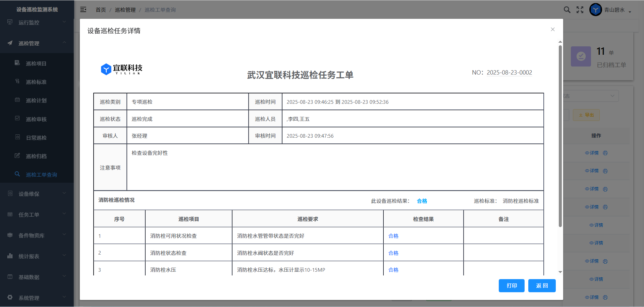The width and height of the screenshot is (644, 307).
Task: Toggle fullscreen mode icon in header
Action: point(580,10)
